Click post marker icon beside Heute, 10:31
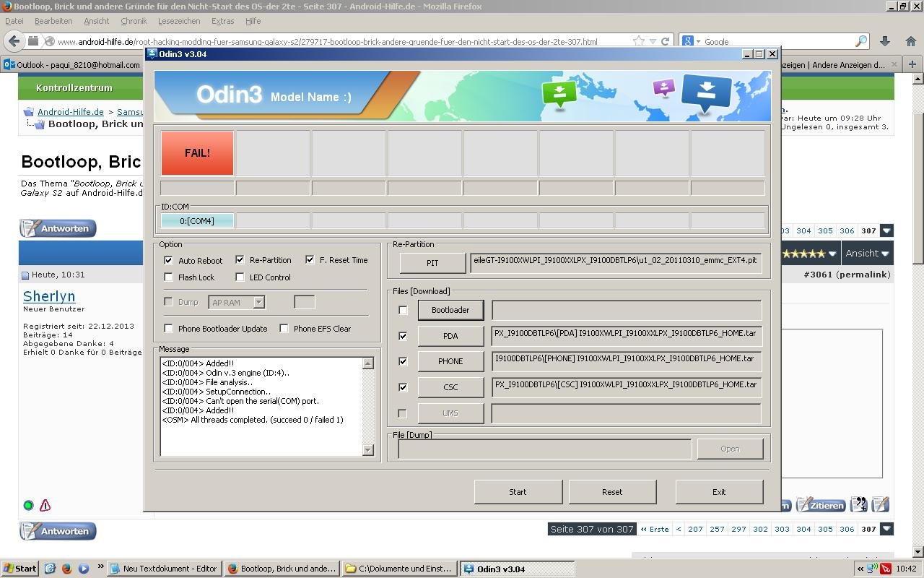Image resolution: width=924 pixels, height=578 pixels. [x=25, y=275]
